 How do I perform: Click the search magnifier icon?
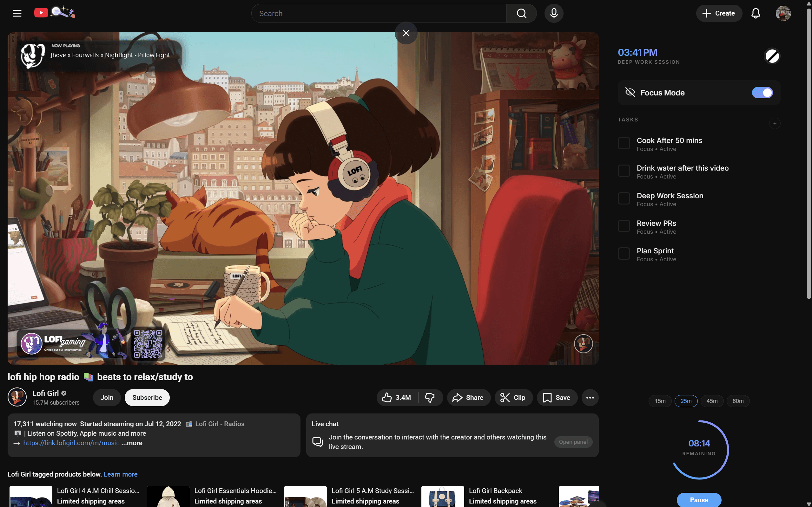[x=521, y=13]
